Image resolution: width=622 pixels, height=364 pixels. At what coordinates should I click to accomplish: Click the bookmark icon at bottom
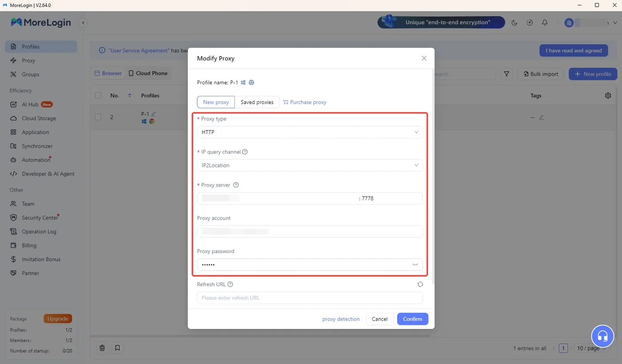pos(117,348)
